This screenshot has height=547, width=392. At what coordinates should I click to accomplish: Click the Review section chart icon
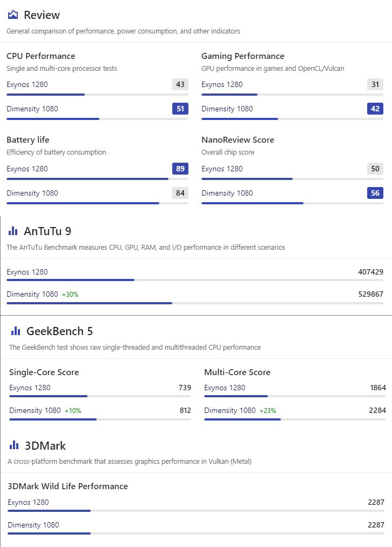13,15
